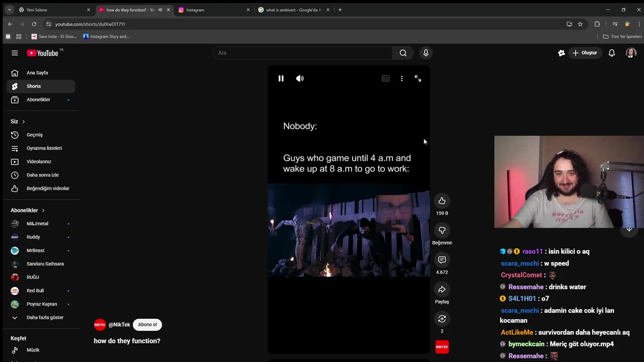The height and width of the screenshot is (362, 644).
Task: Open the NIKTEK sound thumbnail
Action: coord(442,347)
